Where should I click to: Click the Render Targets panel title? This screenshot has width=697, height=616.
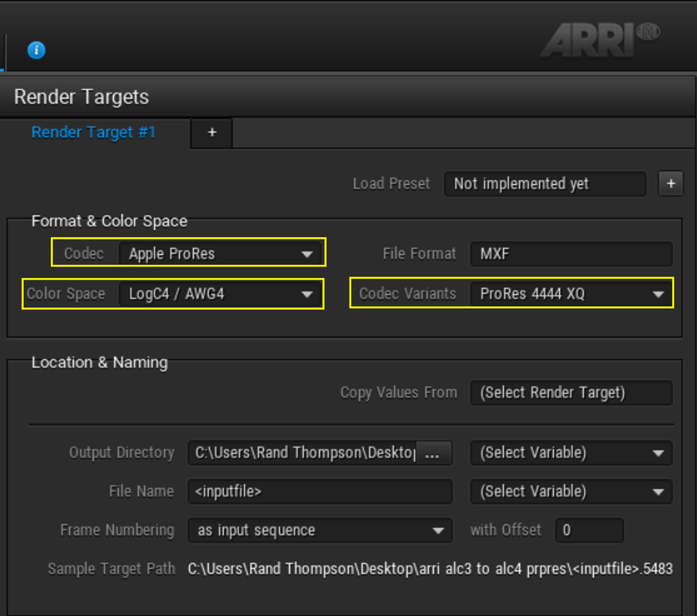click(82, 97)
